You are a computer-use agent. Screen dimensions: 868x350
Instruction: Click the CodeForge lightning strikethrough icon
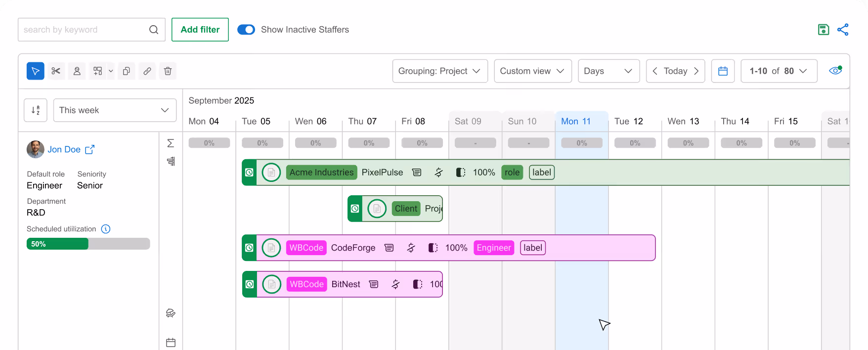(411, 248)
